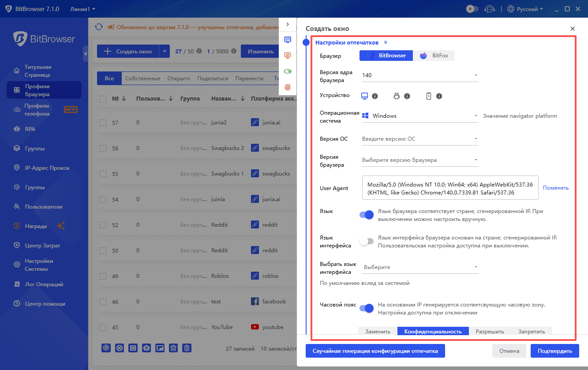The image size is (588, 370).
Task: Select the Android device type icon
Action: [397, 96]
